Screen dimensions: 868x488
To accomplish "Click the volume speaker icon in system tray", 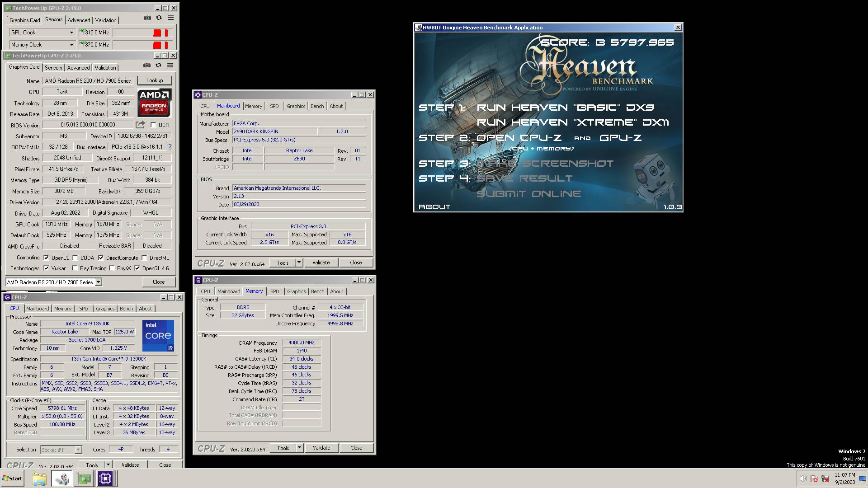I will 803,479.
